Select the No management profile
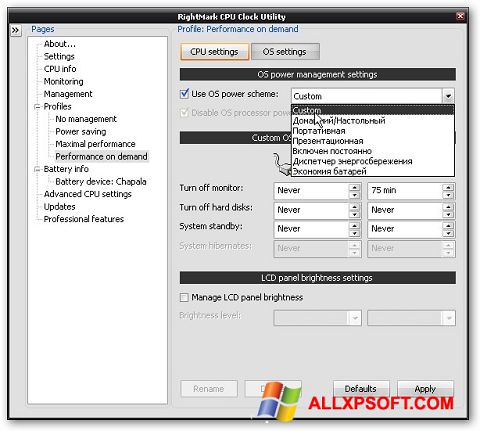The image size is (480, 431). tap(86, 119)
